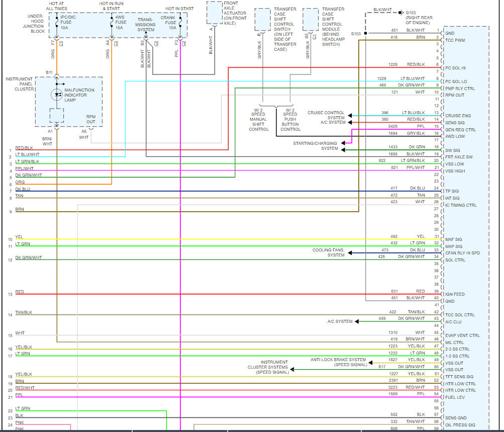Select the 'PC SOL LO' pin label
This screenshot has width=504, height=432.
[456, 81]
